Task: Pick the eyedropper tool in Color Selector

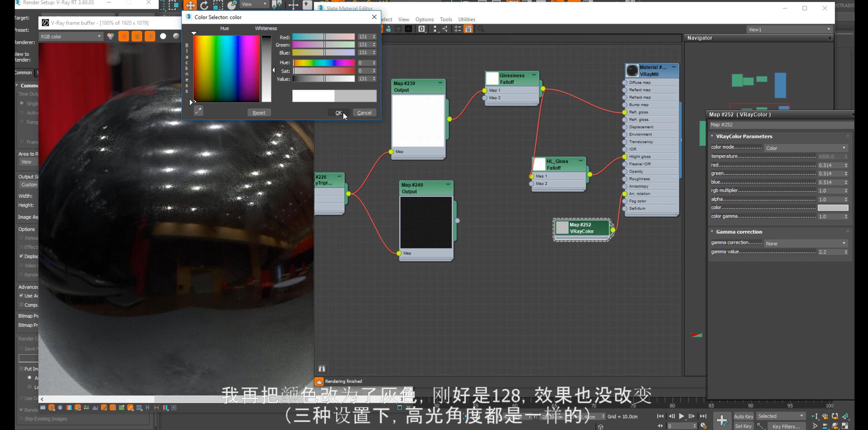Action: 198,111
